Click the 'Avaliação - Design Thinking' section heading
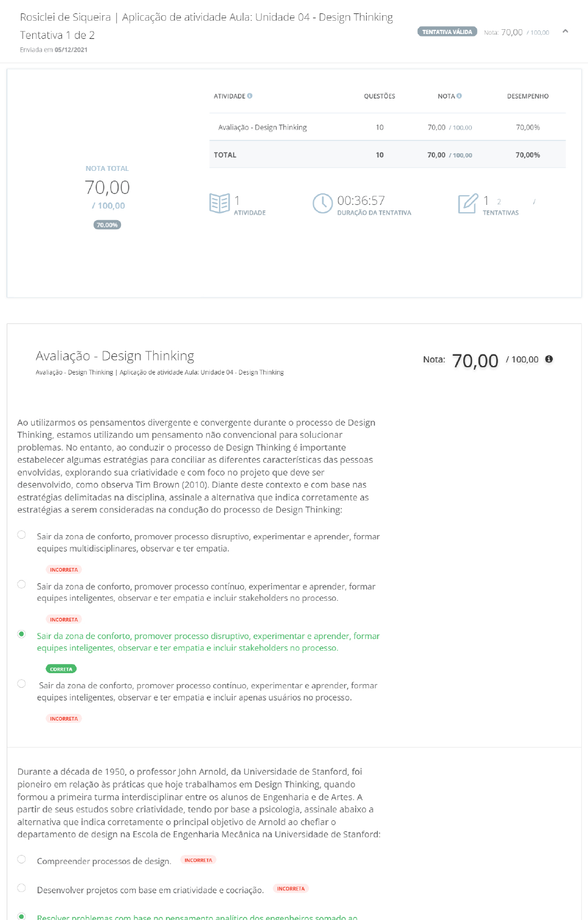The width and height of the screenshot is (588, 920). (x=115, y=356)
